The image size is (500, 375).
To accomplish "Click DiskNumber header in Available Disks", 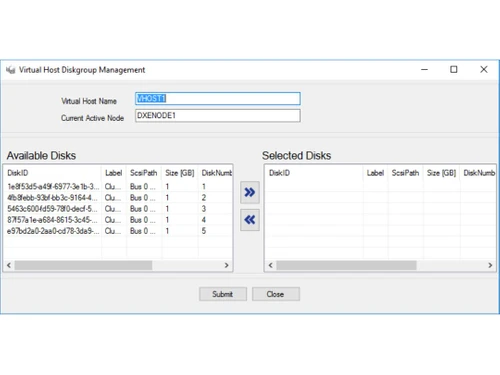I will coord(215,173).
